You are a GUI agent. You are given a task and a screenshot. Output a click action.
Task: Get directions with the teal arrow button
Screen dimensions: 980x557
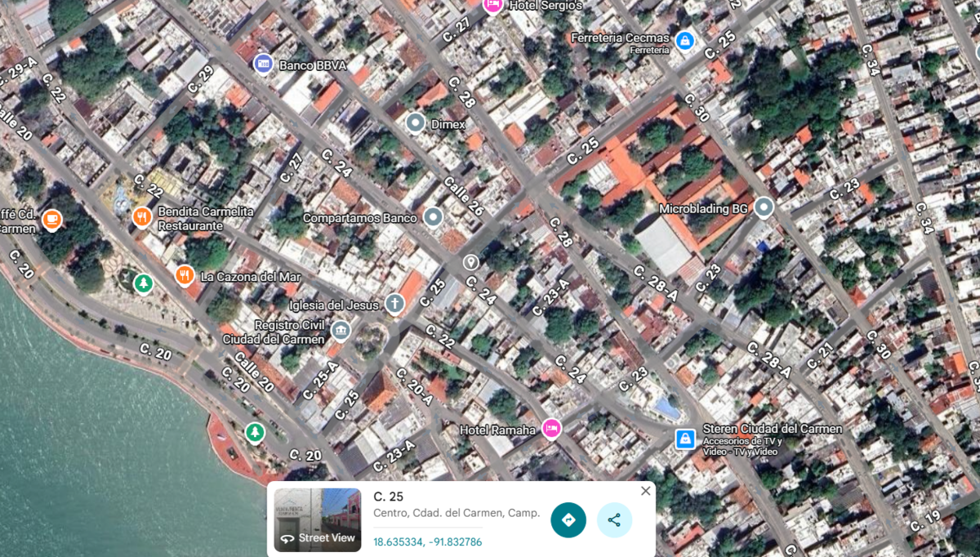[568, 519]
